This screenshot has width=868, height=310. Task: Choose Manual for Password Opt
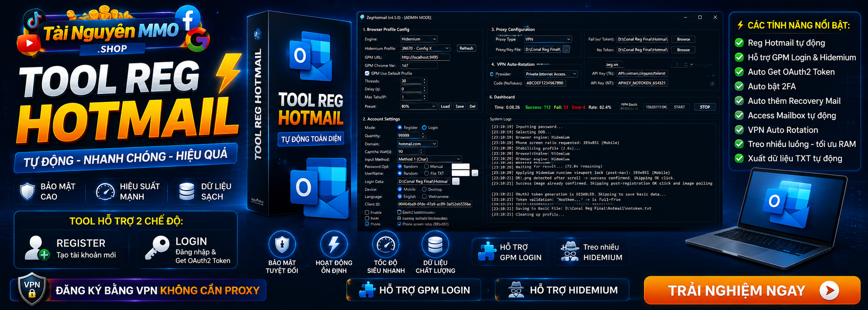click(427, 166)
